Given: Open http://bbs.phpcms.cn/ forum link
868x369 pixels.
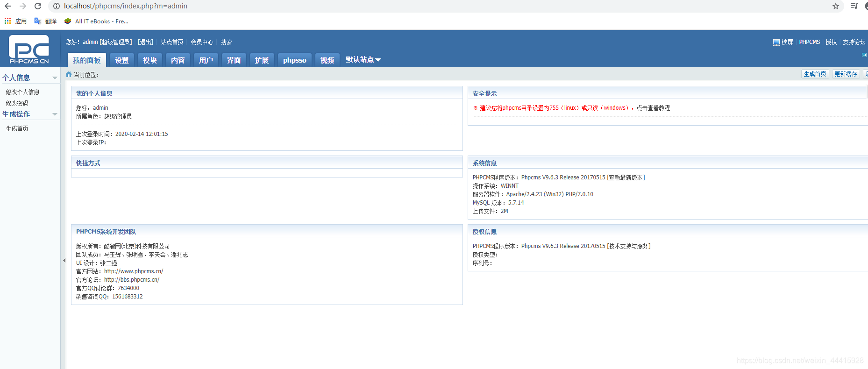Looking at the screenshot, I should (132, 280).
